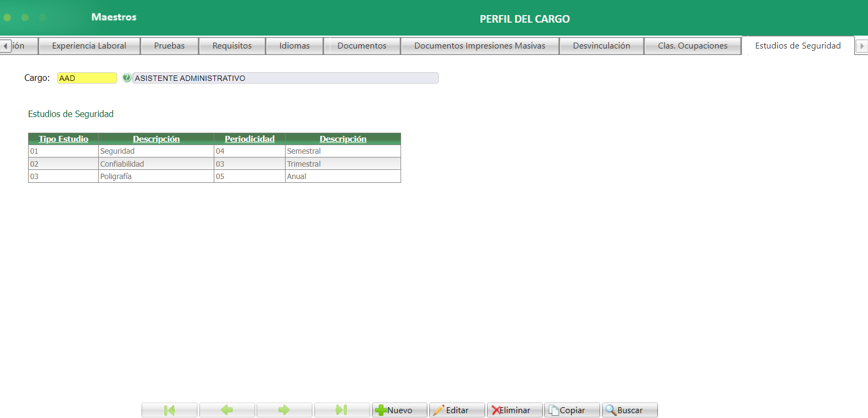
Task: Sort by the Tipo Estudio column header
Action: 63,139
